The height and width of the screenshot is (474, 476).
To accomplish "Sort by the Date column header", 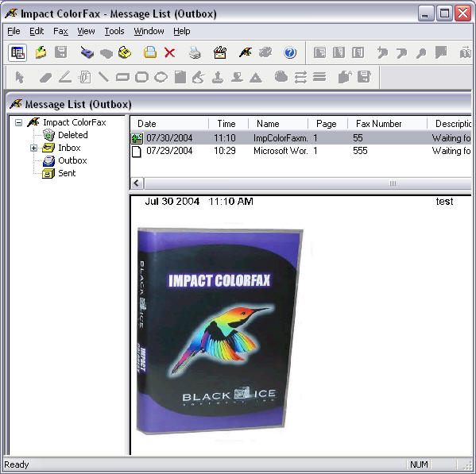I will pos(169,124).
